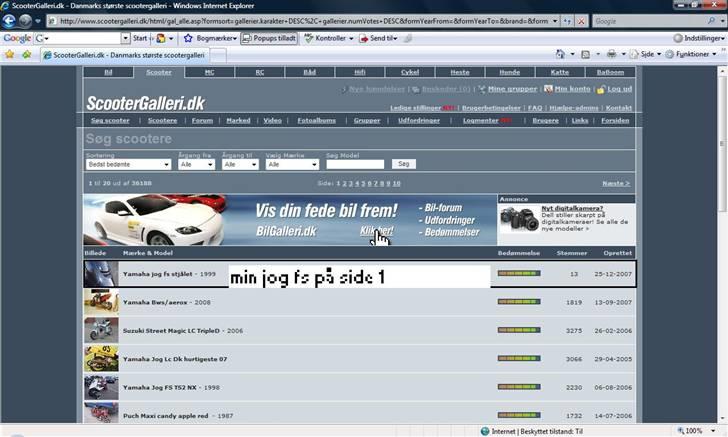
Task: Open the Side page menu
Action: click(x=645, y=54)
